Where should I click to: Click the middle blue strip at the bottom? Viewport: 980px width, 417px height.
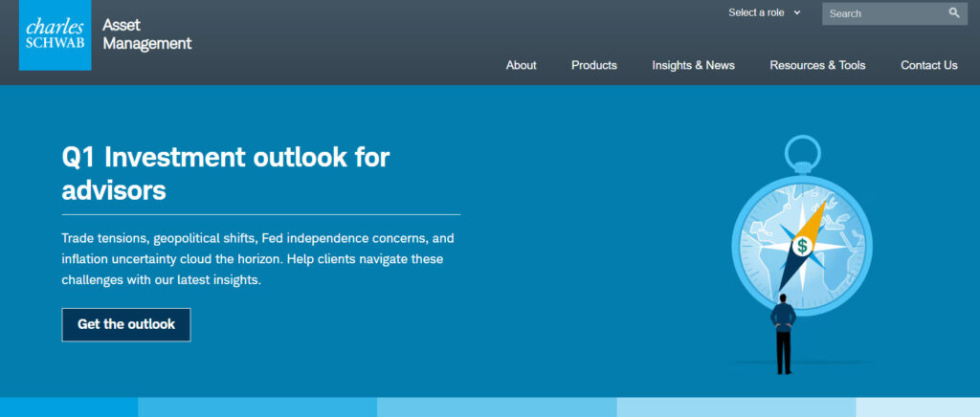click(496, 407)
